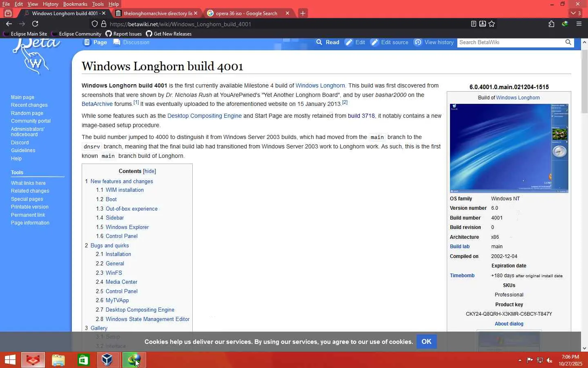Open the View history tab
588x368 pixels.
[x=434, y=42]
